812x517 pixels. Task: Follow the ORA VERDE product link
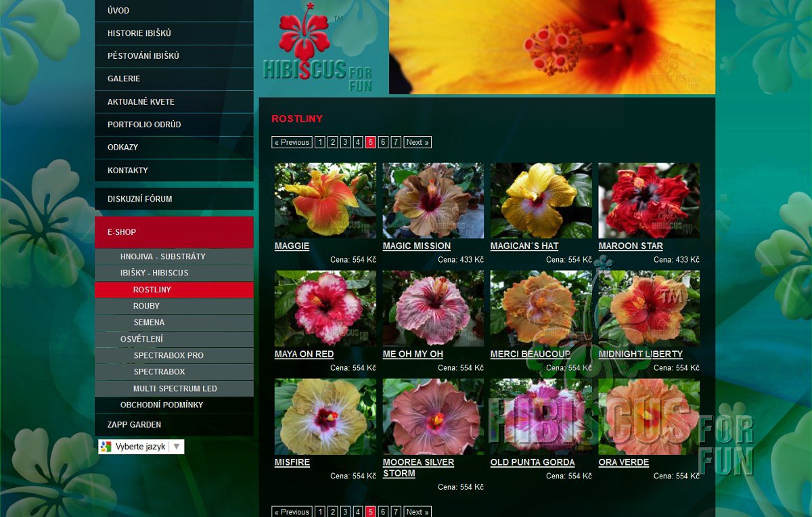click(x=624, y=463)
